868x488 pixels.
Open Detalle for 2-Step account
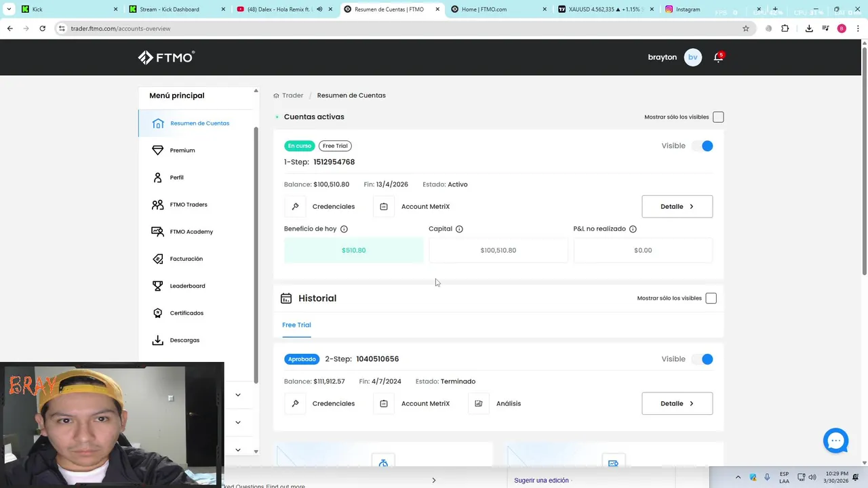677,404
